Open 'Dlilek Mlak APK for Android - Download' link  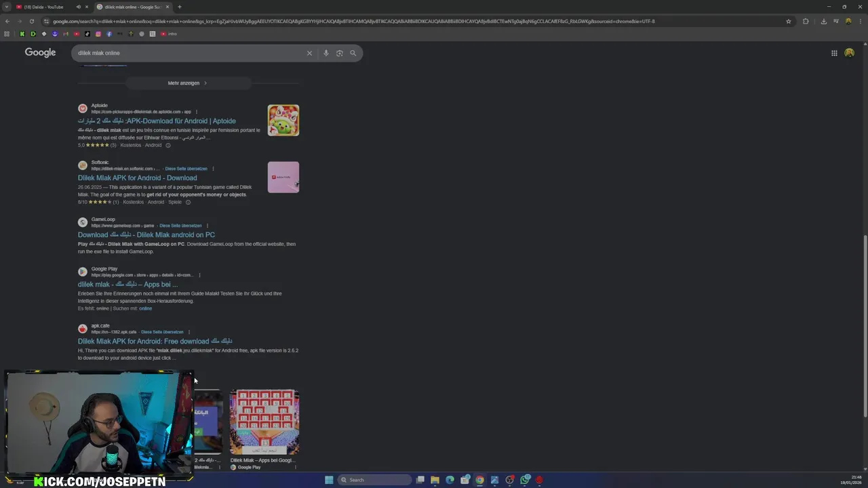[x=138, y=178]
